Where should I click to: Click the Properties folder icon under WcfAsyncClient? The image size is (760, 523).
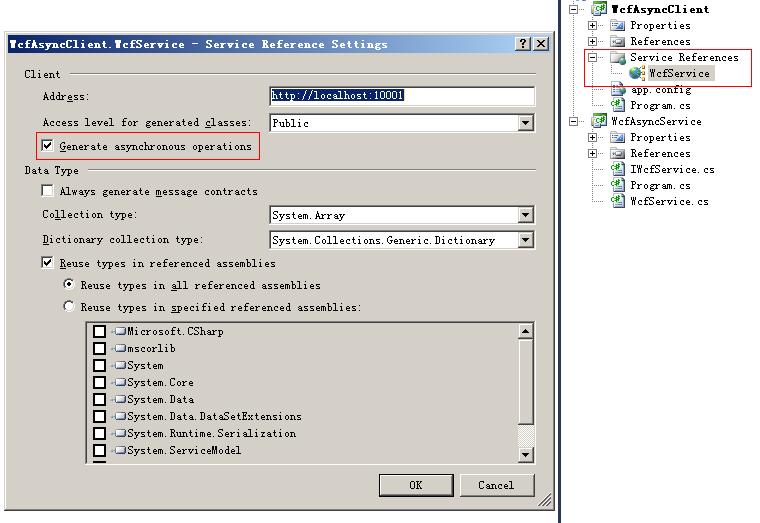tap(618, 25)
